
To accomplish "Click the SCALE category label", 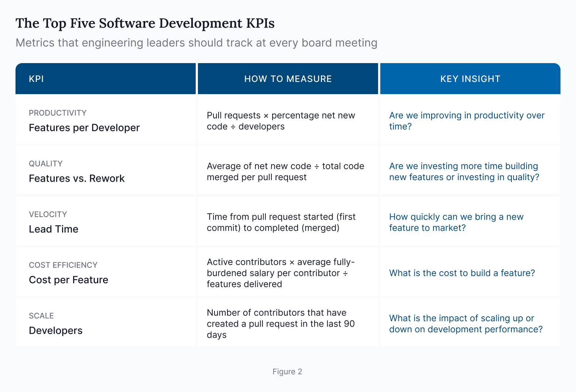I will 41,316.
